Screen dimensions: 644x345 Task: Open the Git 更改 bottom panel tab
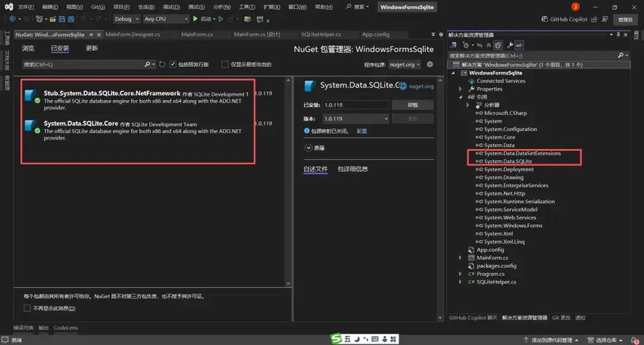click(561, 317)
